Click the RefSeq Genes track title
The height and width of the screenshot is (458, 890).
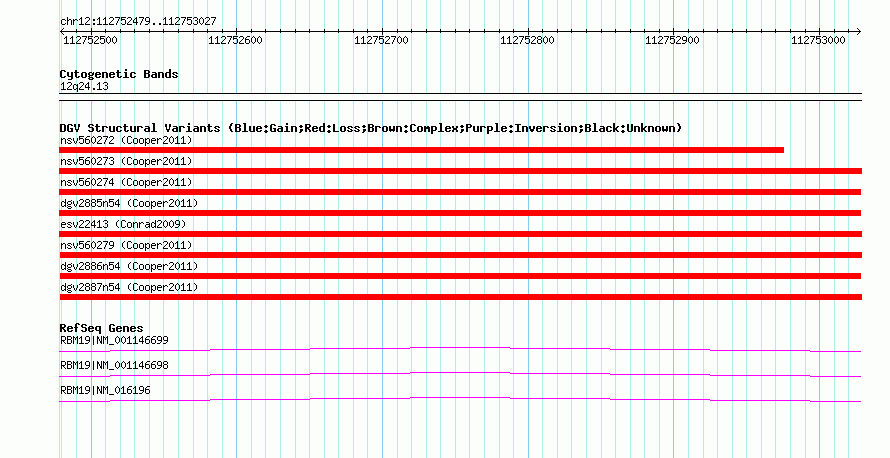click(101, 328)
